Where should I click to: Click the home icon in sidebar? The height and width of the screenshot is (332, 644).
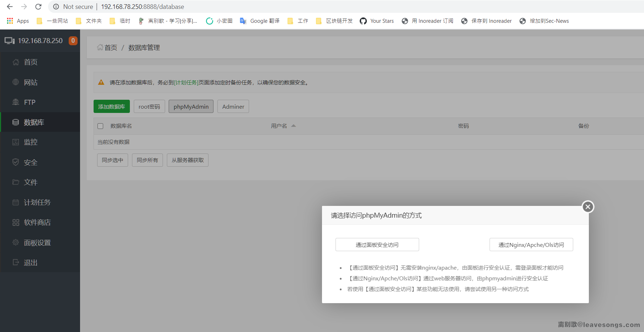(x=16, y=62)
